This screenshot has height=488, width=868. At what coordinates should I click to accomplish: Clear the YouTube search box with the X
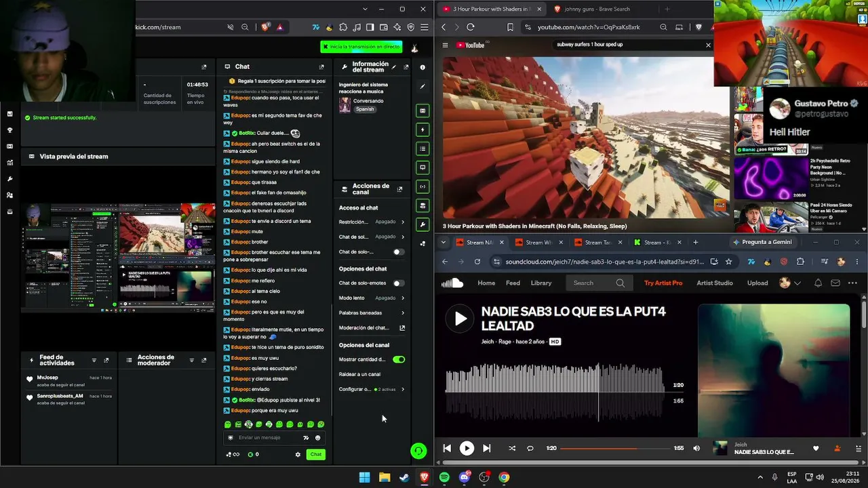(708, 45)
